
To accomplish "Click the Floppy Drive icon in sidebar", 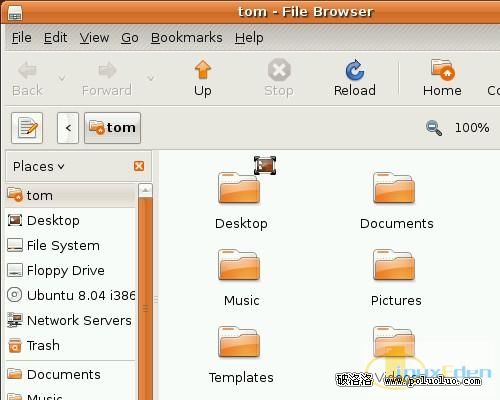I will 15,270.
